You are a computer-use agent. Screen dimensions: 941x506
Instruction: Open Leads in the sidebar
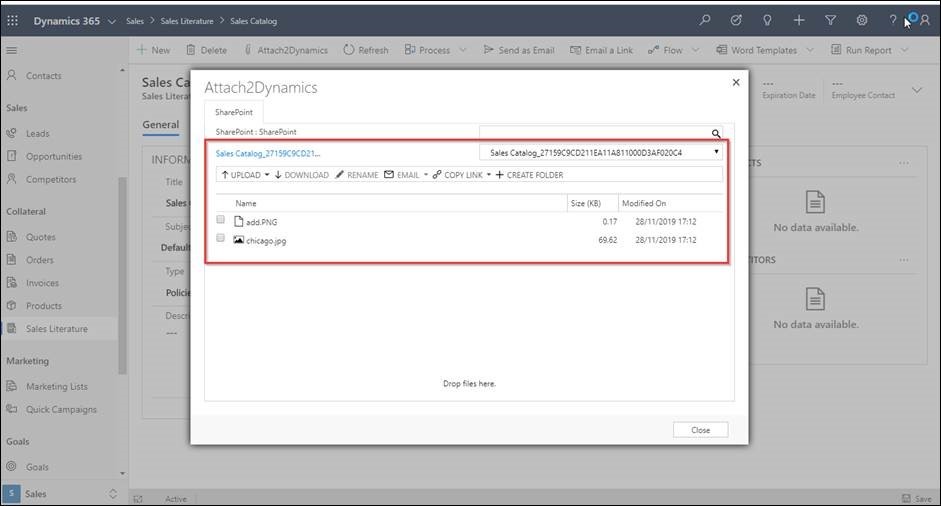pyautogui.click(x=37, y=133)
